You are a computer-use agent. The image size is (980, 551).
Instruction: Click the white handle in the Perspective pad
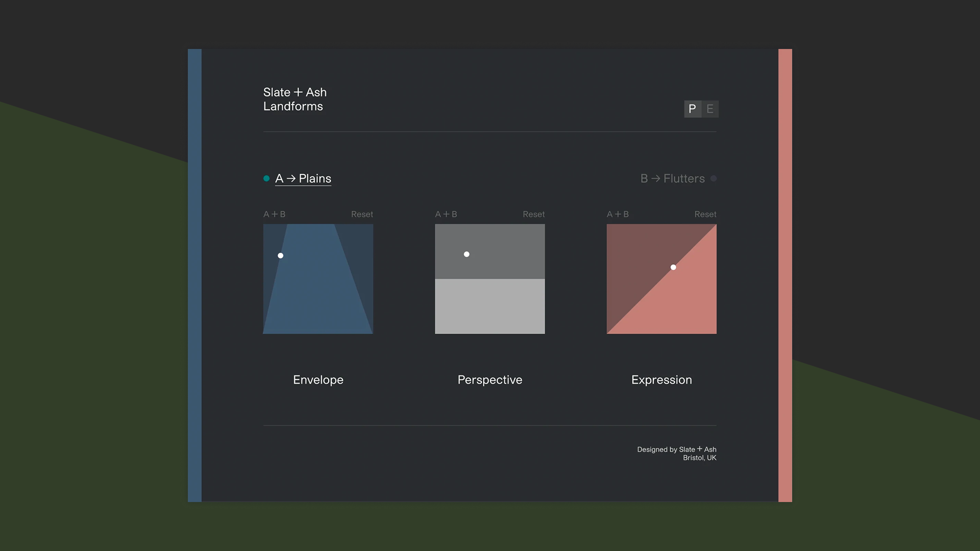click(466, 254)
